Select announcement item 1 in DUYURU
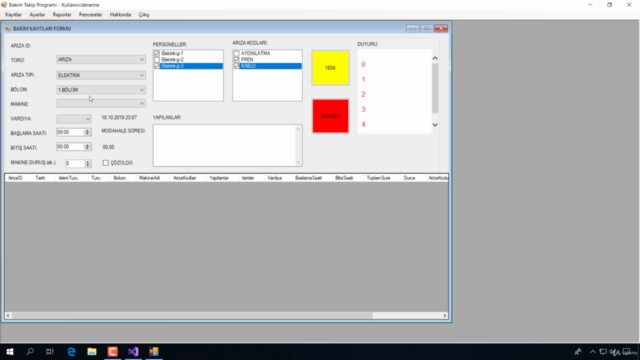The image size is (640, 360). pyautogui.click(x=363, y=80)
